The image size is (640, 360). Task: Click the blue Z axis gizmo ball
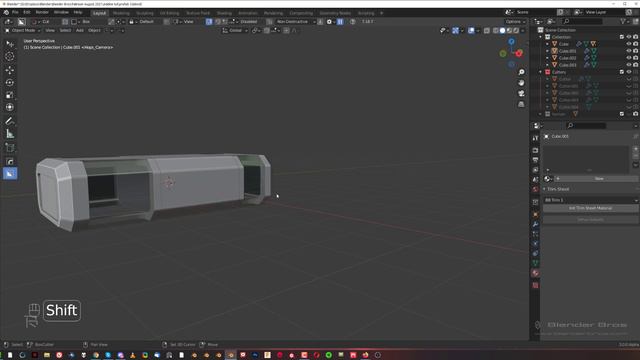click(x=511, y=42)
